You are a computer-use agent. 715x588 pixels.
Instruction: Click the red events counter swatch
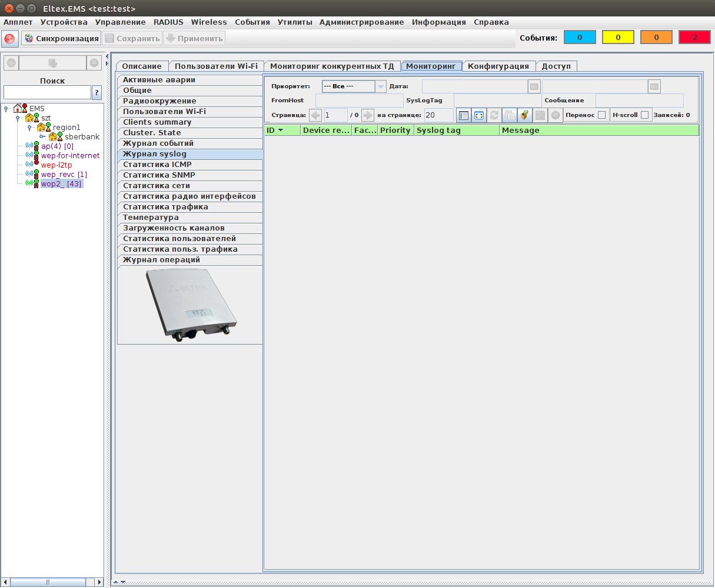tap(694, 38)
